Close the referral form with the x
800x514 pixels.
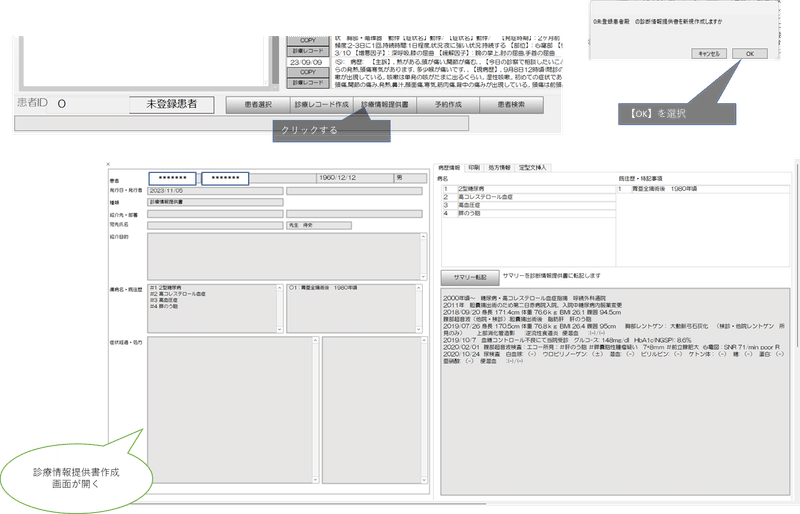[x=108, y=164]
